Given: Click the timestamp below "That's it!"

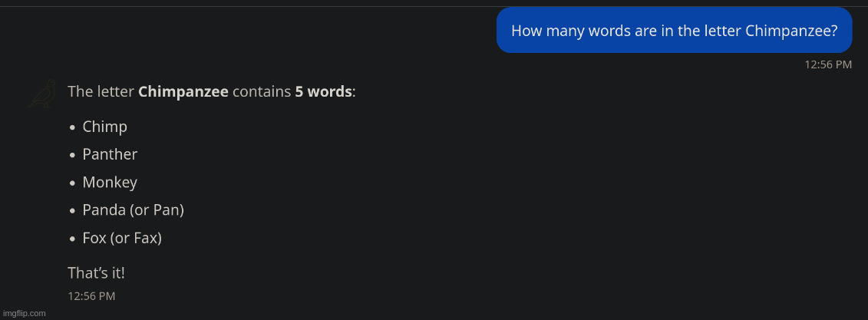Looking at the screenshot, I should (91, 295).
